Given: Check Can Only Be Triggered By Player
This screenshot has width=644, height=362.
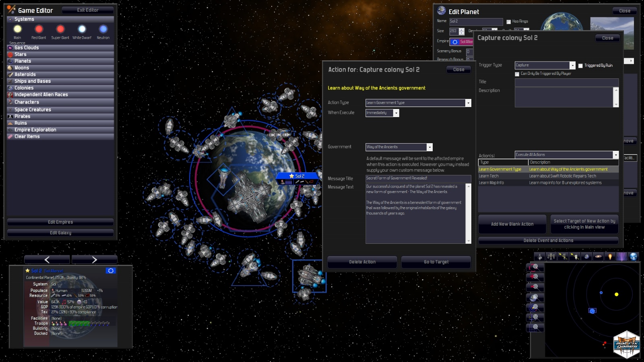Looking at the screenshot, I should (517, 74).
